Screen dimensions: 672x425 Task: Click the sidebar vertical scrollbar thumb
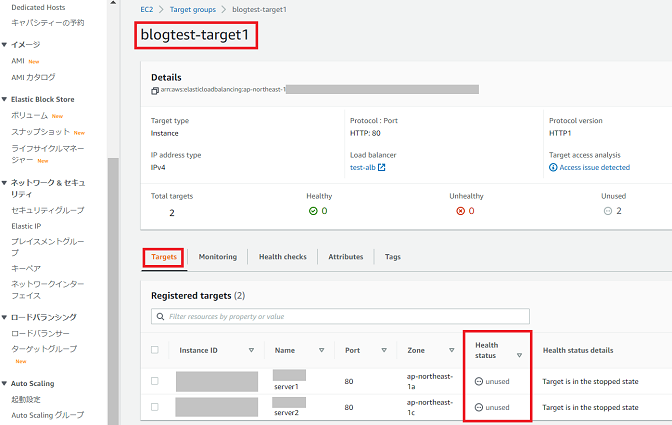113,291
